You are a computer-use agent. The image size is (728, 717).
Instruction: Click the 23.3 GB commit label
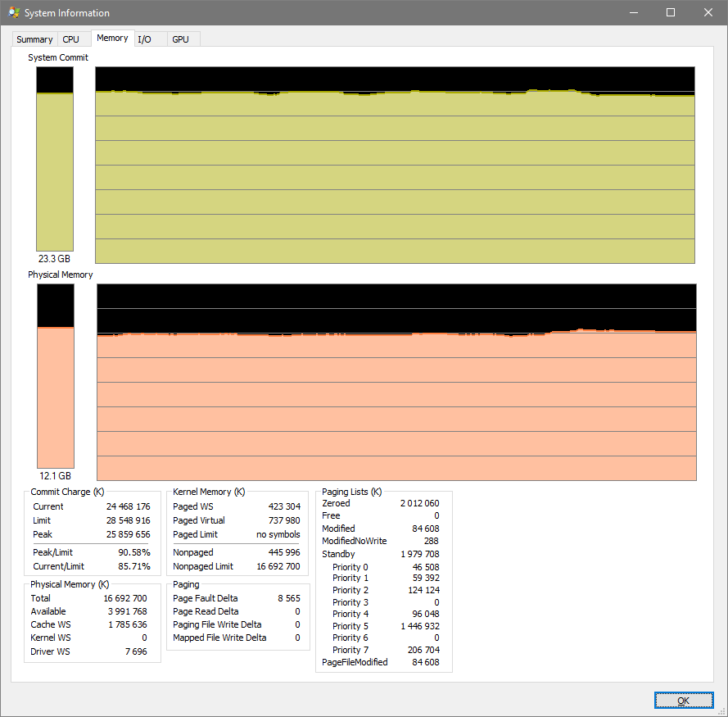pyautogui.click(x=54, y=258)
